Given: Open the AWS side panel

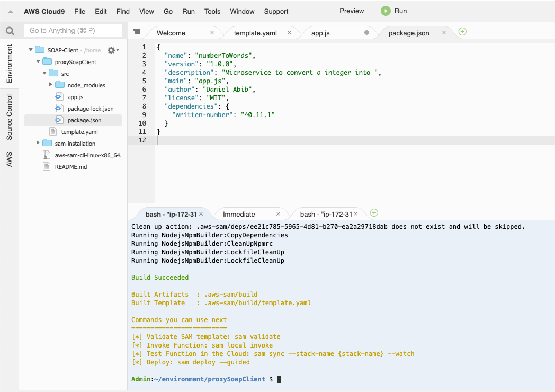Looking at the screenshot, I should (x=10, y=159).
